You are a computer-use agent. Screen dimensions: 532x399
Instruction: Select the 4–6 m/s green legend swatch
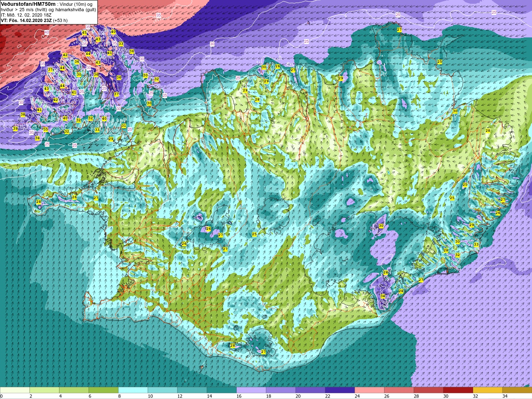click(74, 390)
